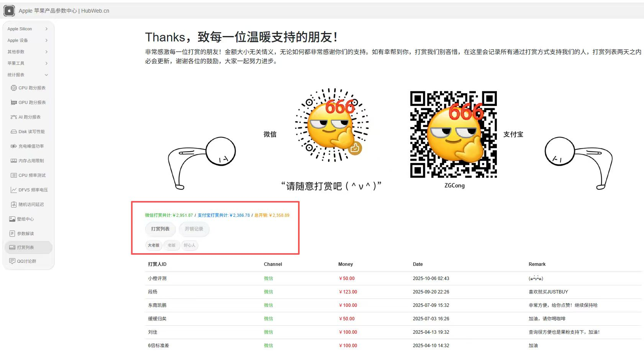Open 参数解读 in the sidebar
This screenshot has height=351, width=644.
tap(25, 234)
